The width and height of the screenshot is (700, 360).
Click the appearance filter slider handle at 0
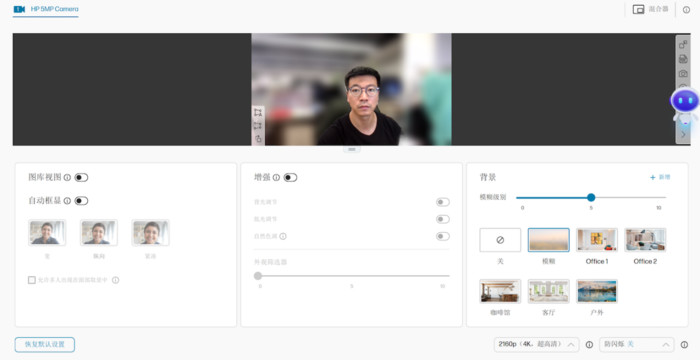tap(258, 276)
